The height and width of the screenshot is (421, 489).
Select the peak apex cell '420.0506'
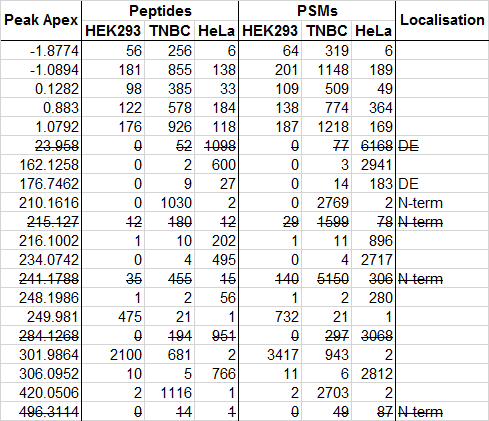coord(41,393)
